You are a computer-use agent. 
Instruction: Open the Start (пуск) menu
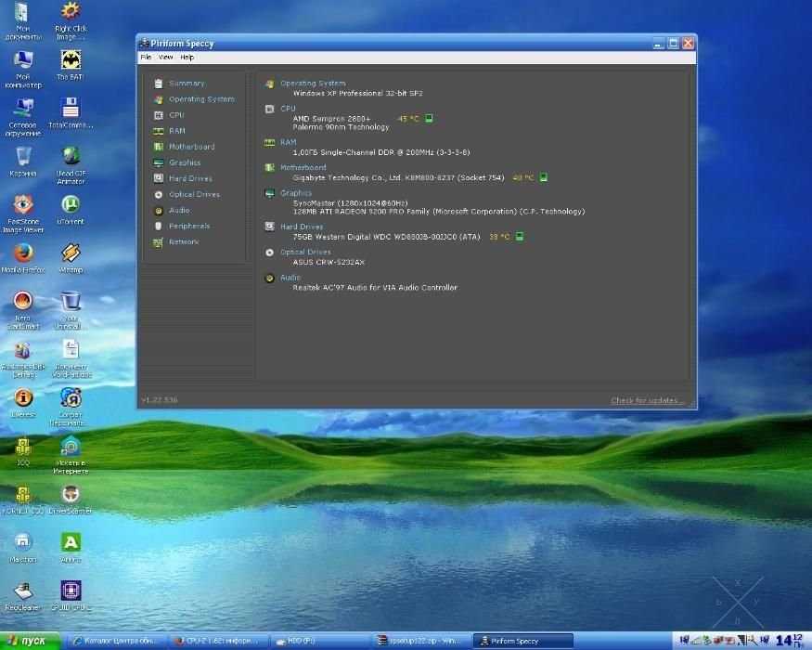(30, 642)
